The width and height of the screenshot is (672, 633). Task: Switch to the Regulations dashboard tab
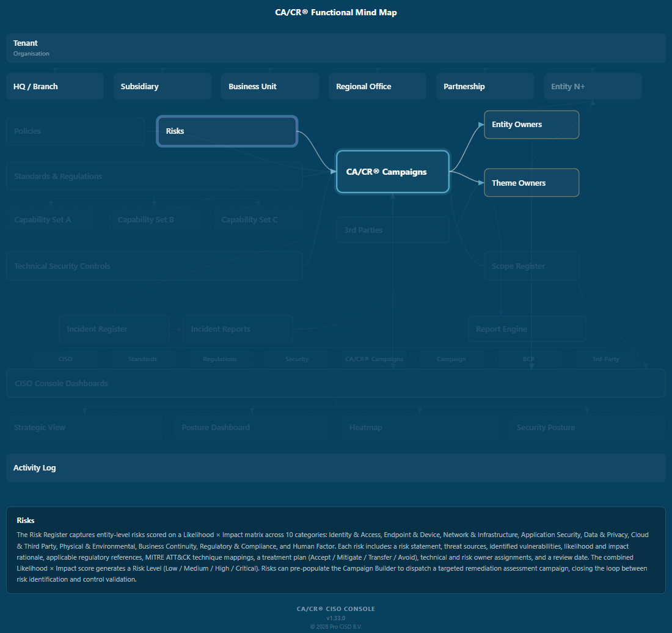click(x=219, y=359)
